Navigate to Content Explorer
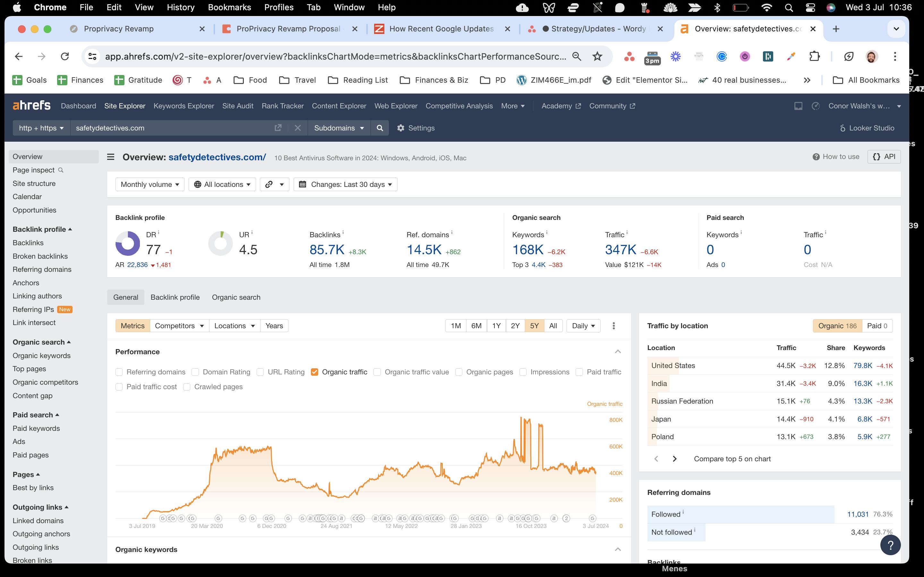This screenshot has width=924, height=577. 338,106
